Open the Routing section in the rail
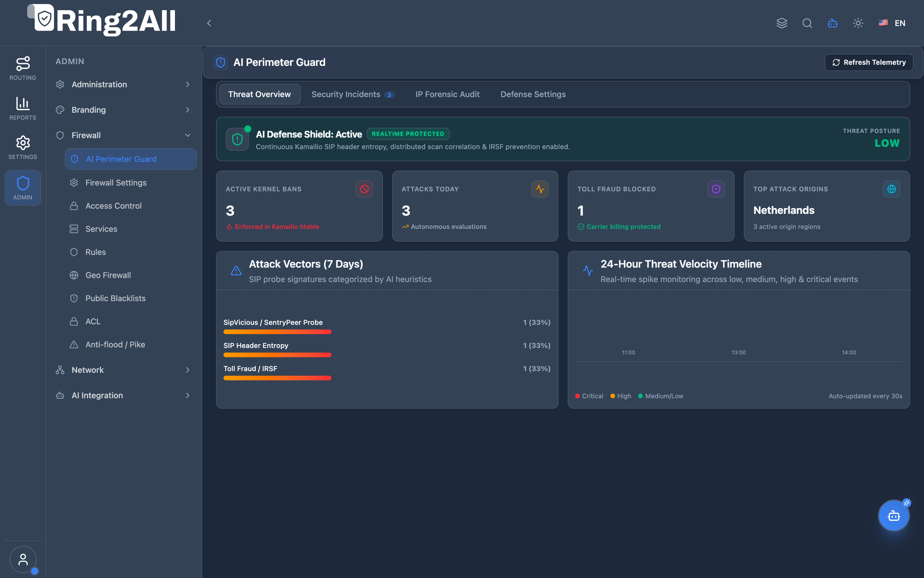The height and width of the screenshot is (578, 924). (x=23, y=69)
